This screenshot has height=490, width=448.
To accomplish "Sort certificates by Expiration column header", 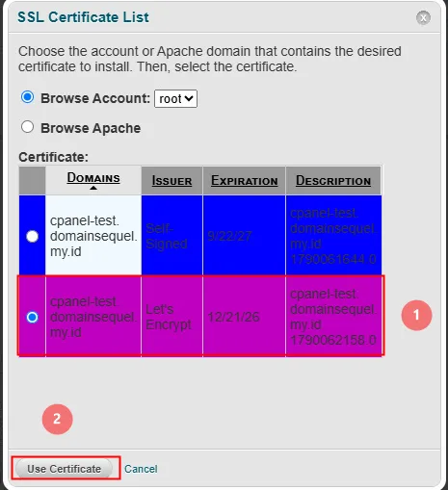I will [245, 181].
